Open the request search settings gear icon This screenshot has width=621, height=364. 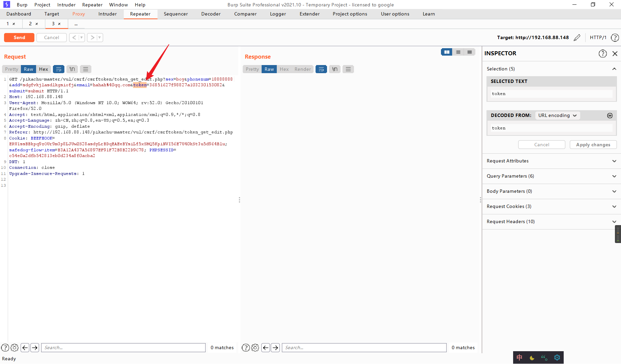pyautogui.click(x=14, y=347)
